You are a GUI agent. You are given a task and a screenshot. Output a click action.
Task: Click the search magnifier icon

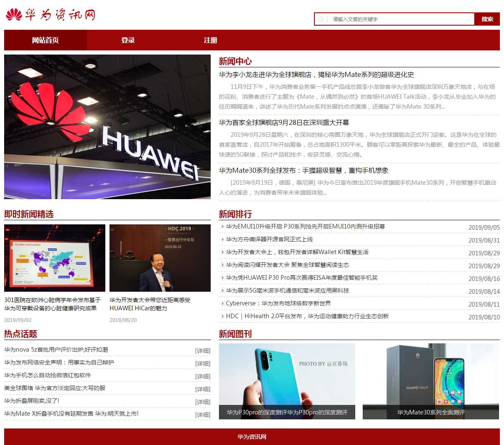click(x=321, y=19)
